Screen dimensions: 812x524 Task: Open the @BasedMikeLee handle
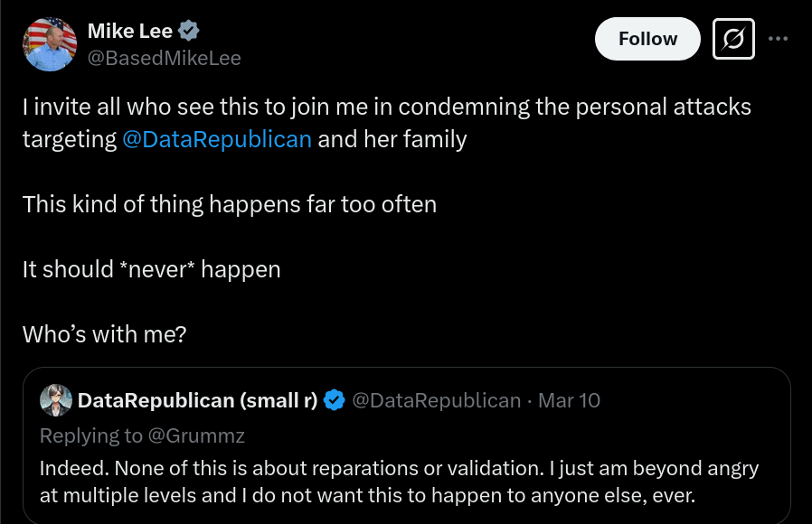(165, 58)
